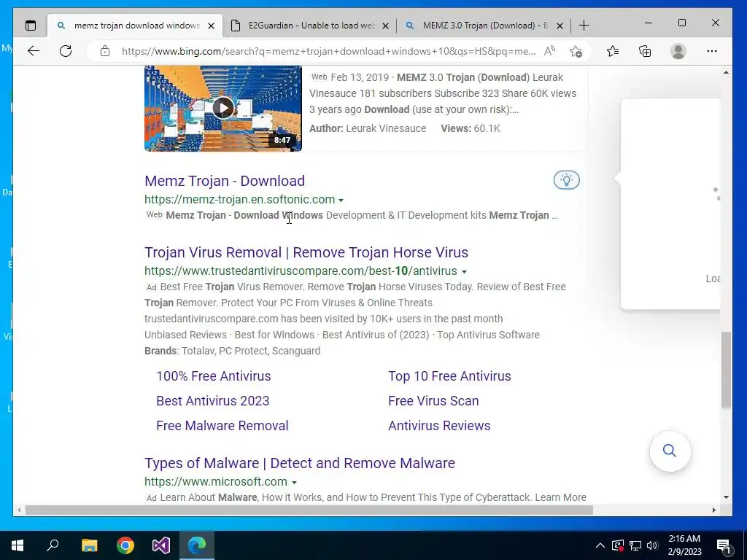Viewport: 747px width, 560px height.
Task: Launch Google Chrome from taskbar
Action: coord(125,545)
